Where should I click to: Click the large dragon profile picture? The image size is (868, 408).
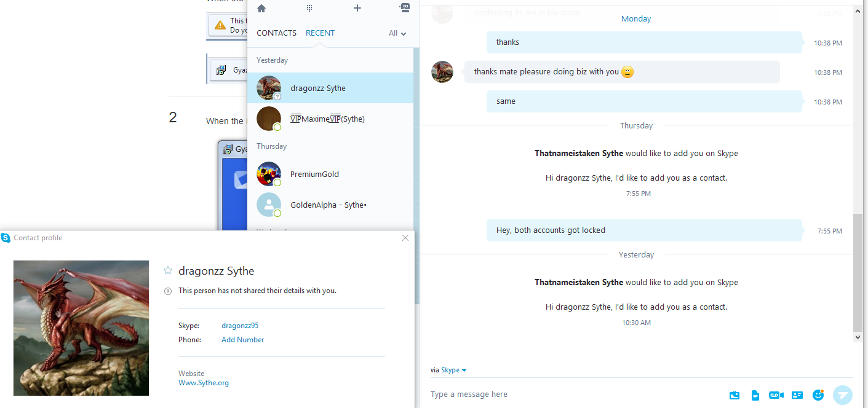pyautogui.click(x=81, y=328)
